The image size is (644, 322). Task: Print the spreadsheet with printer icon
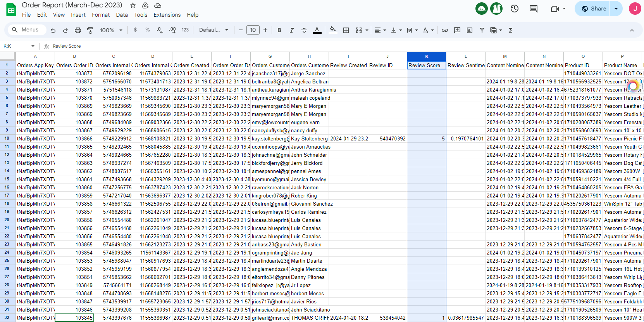click(78, 30)
